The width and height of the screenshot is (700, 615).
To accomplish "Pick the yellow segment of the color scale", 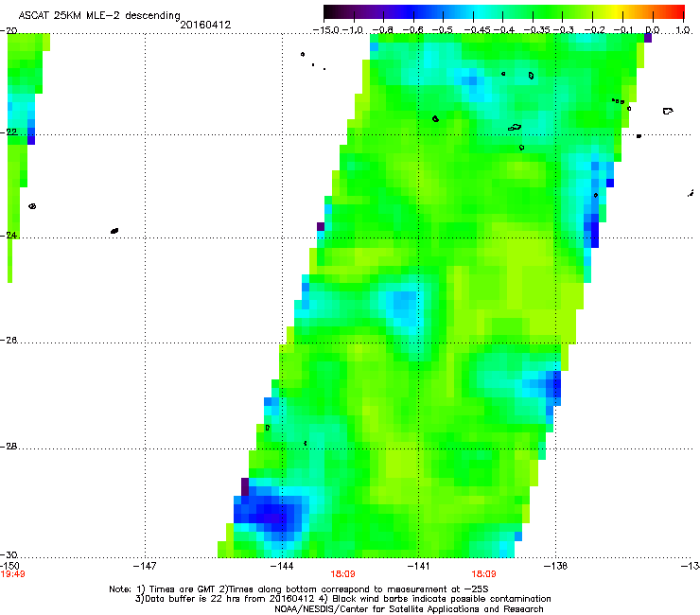I will 616,11.
